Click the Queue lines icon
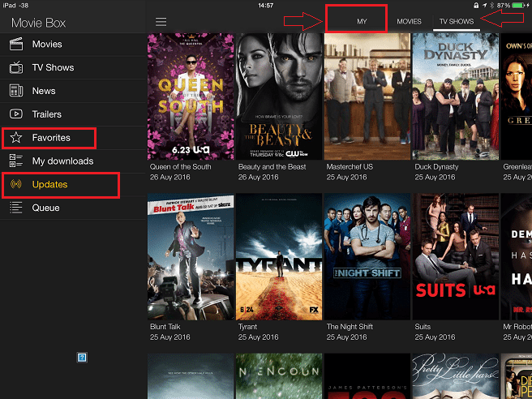The image size is (532, 399). [x=16, y=208]
